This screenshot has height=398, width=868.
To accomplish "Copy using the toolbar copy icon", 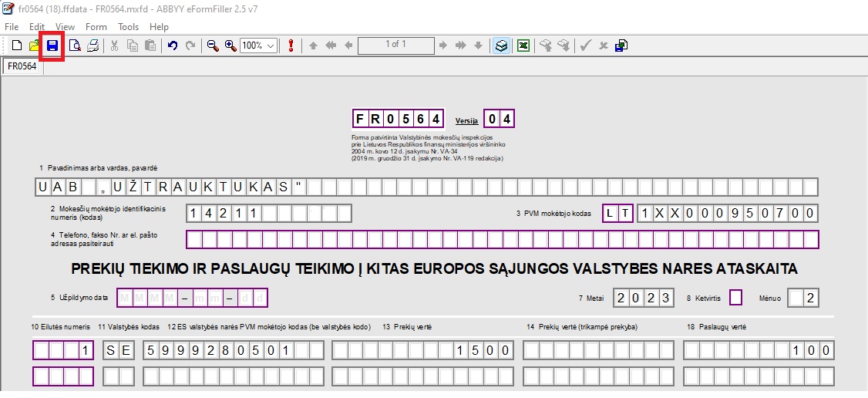I will [133, 46].
